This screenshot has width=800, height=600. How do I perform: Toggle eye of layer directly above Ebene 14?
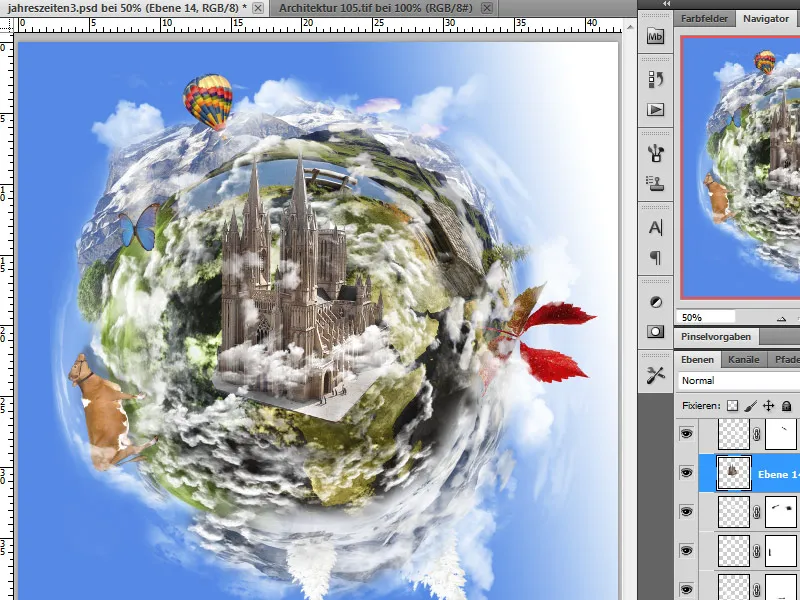(x=686, y=434)
